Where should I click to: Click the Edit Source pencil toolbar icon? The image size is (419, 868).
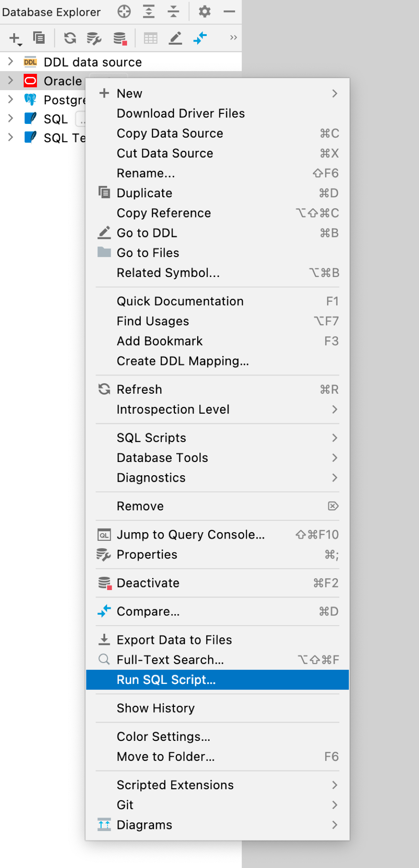176,38
